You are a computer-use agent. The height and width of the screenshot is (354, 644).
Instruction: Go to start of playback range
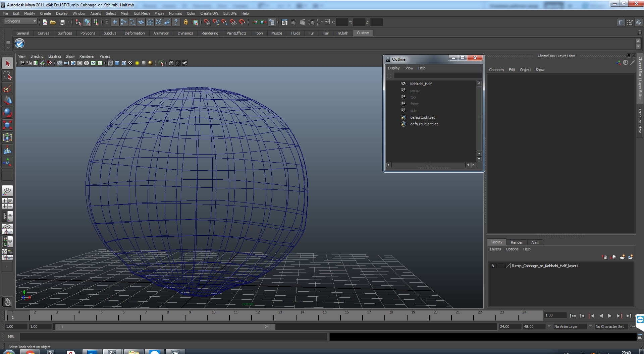(573, 316)
